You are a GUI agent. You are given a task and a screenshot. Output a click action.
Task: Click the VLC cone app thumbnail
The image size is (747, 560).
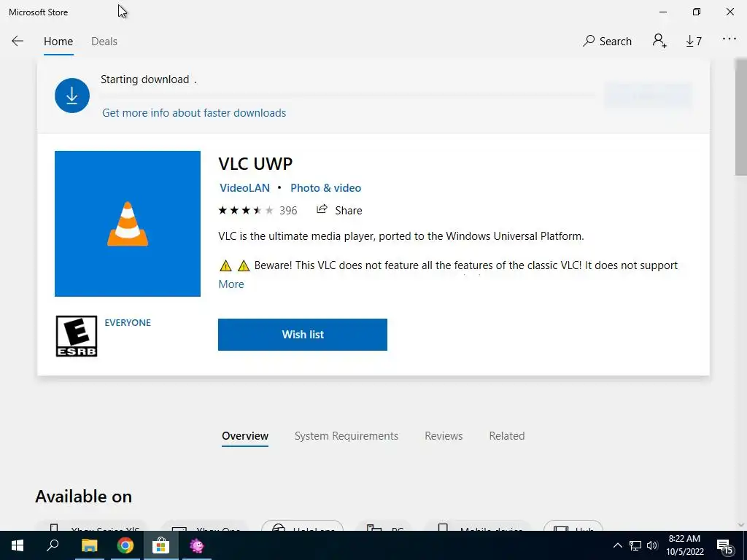(128, 224)
